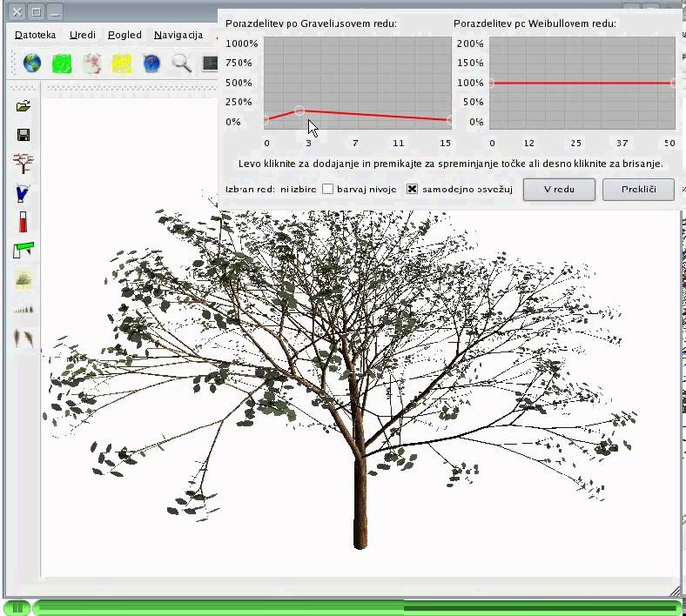Click the row of small plants icon

(24, 310)
